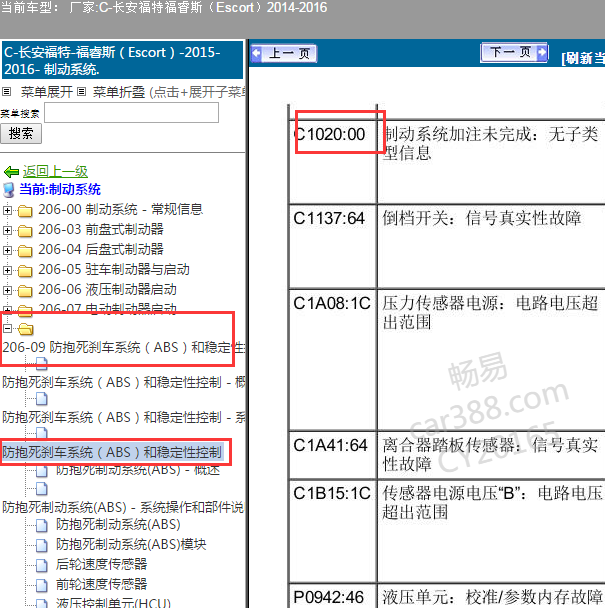605x608 pixels.
Task: Open the 防抱死制动系统(ABS) page
Action: (x=118, y=525)
